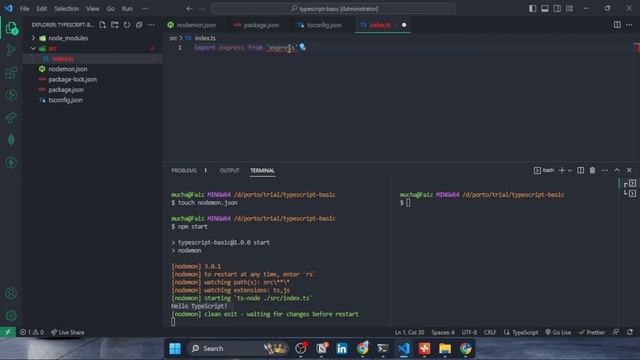Open terminal panel more actions
Screen dimensions: 640x360
pos(605,170)
